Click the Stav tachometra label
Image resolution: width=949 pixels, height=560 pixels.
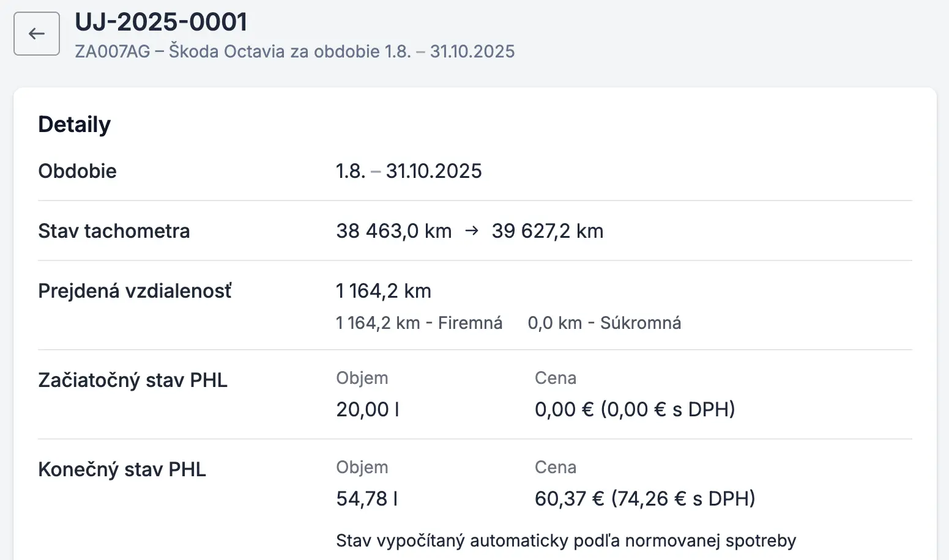[x=114, y=231]
